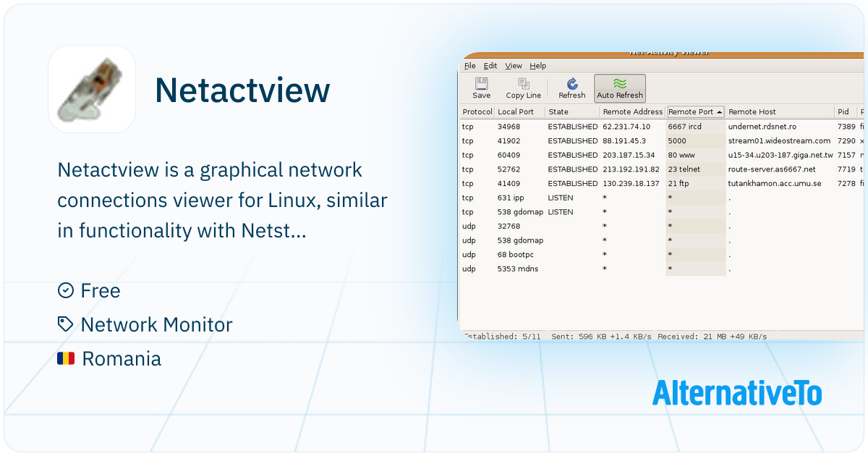Click pid 7389 cell
Viewport: 868px width, 456px height.
846,127
